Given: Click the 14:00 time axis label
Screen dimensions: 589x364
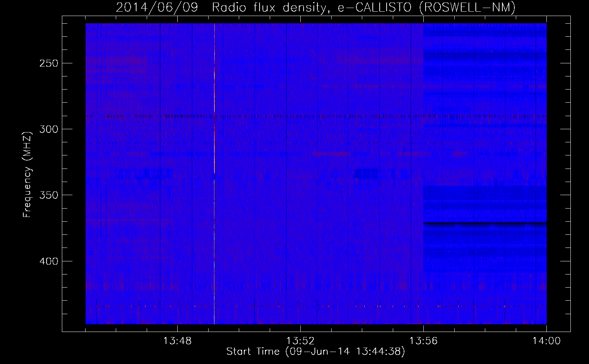Looking at the screenshot, I should (x=546, y=341).
